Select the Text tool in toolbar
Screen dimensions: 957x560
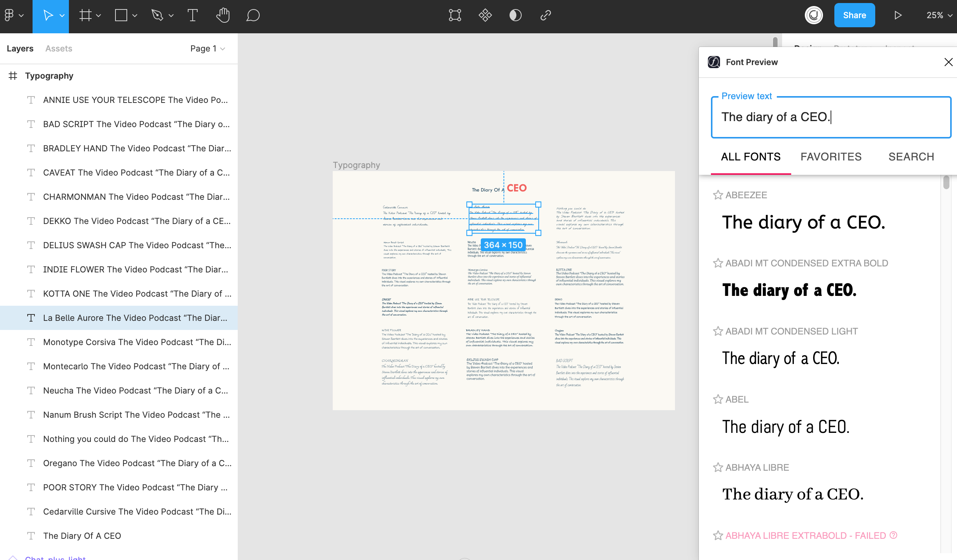tap(193, 15)
